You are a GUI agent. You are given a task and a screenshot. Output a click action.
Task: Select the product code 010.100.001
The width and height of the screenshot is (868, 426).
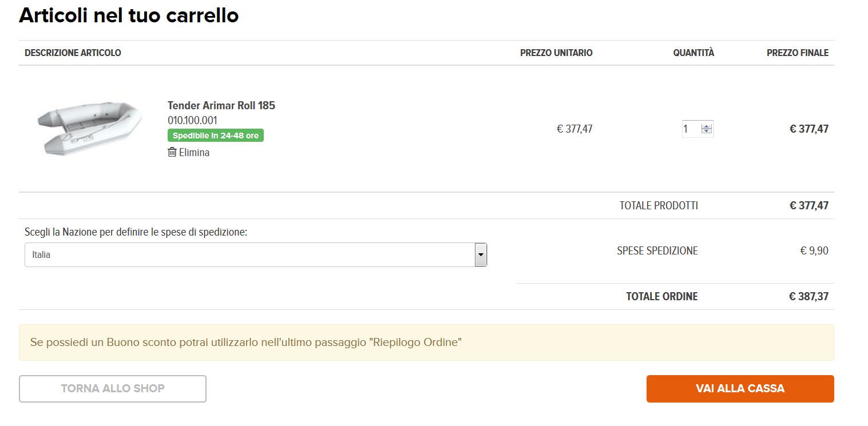[x=192, y=121]
